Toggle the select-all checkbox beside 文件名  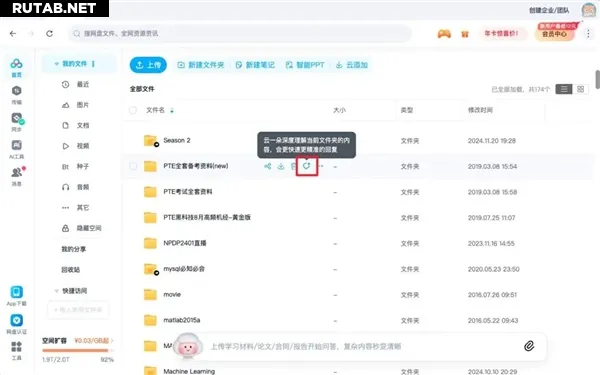coord(133,110)
